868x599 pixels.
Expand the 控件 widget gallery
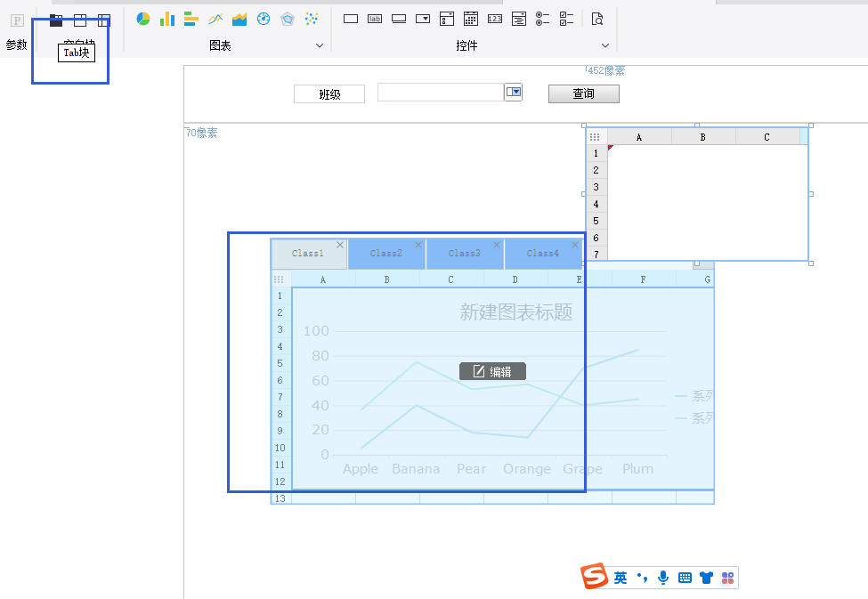click(x=605, y=45)
